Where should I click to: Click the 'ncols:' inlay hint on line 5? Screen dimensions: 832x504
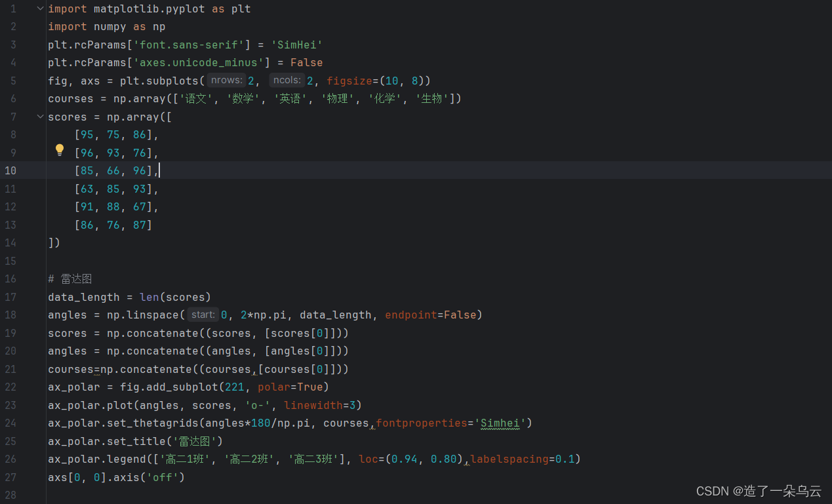point(287,80)
